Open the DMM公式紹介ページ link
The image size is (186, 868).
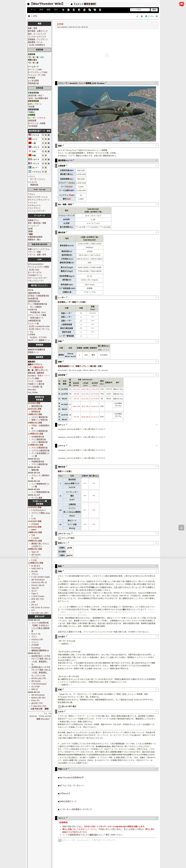click(68, 801)
